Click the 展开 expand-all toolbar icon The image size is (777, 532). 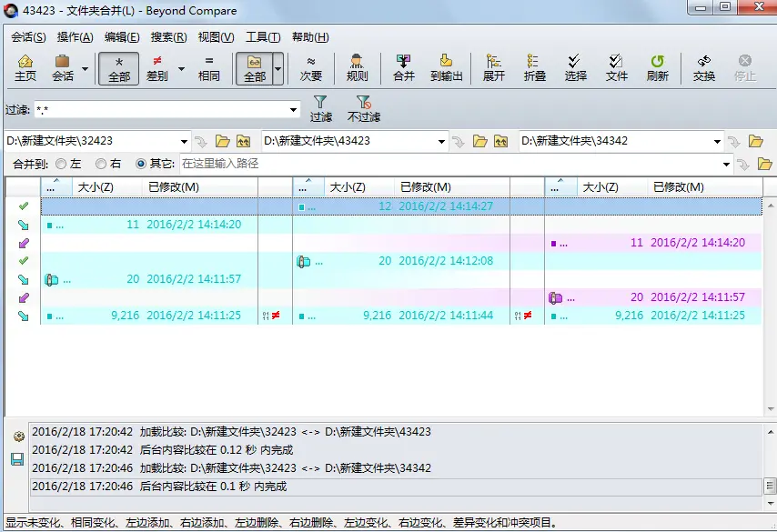(x=493, y=68)
